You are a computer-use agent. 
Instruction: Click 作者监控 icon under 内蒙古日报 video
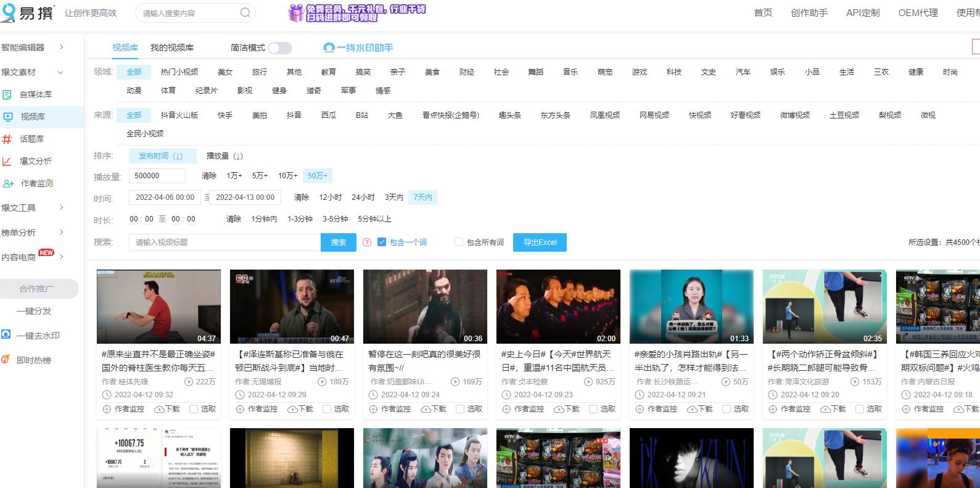tap(907, 409)
